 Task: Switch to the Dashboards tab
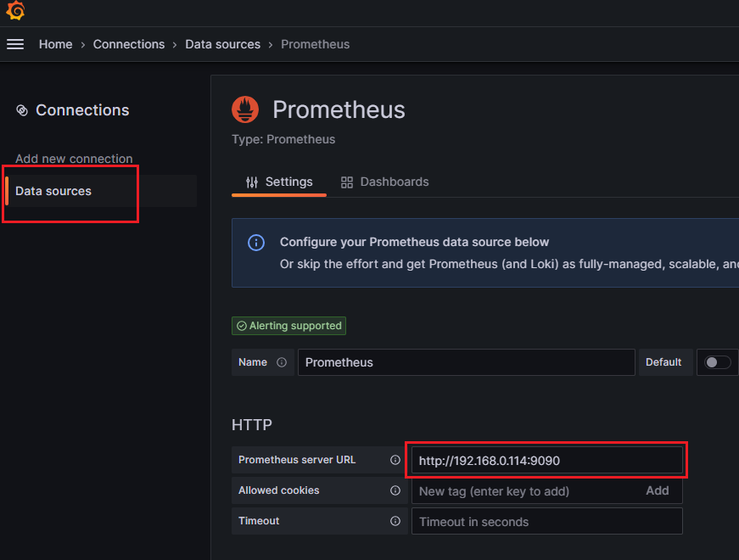click(x=384, y=182)
